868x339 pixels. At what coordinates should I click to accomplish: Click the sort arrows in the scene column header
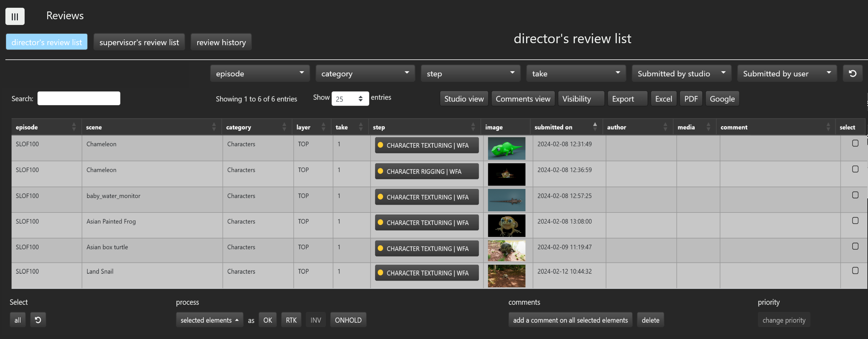pyautogui.click(x=214, y=127)
